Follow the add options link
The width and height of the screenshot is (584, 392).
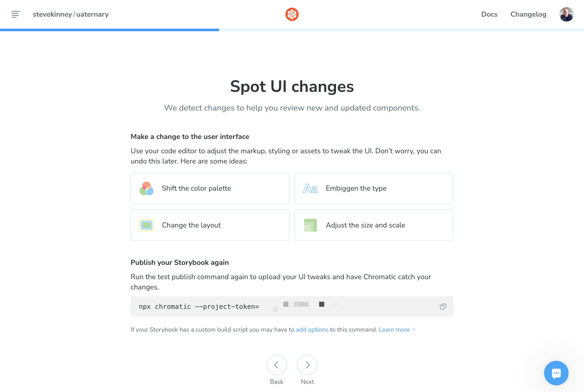[x=312, y=330]
